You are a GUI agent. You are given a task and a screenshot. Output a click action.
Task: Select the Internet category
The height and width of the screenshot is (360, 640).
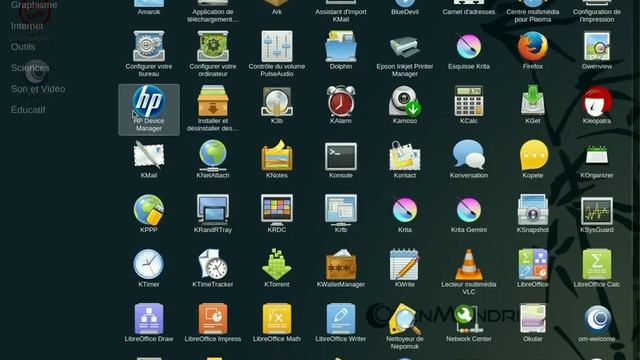pos(27,26)
